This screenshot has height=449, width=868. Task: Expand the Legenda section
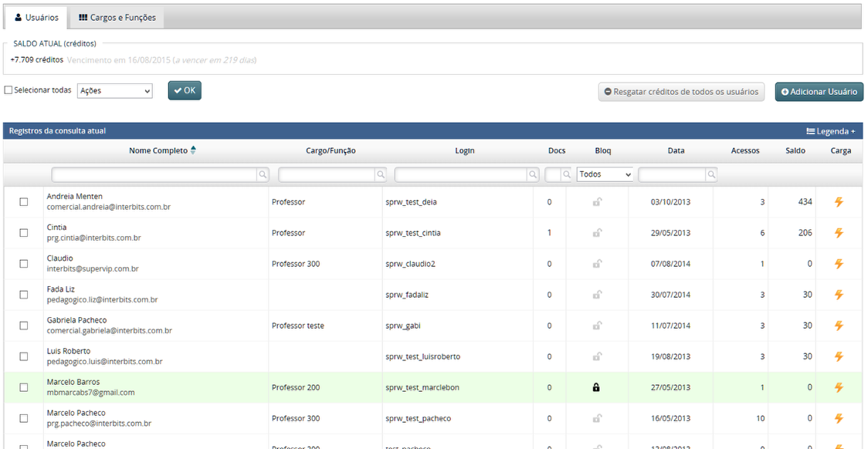[x=830, y=131]
